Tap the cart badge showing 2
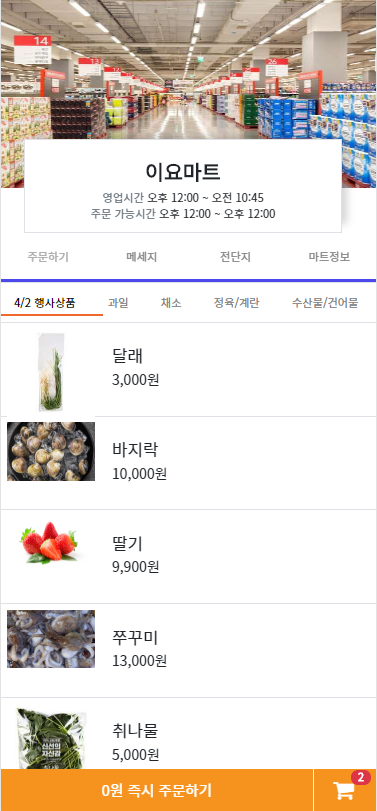377x811 pixels. pos(361,777)
